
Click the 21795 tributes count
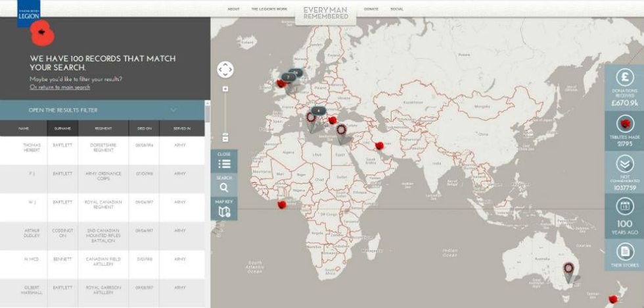point(625,144)
